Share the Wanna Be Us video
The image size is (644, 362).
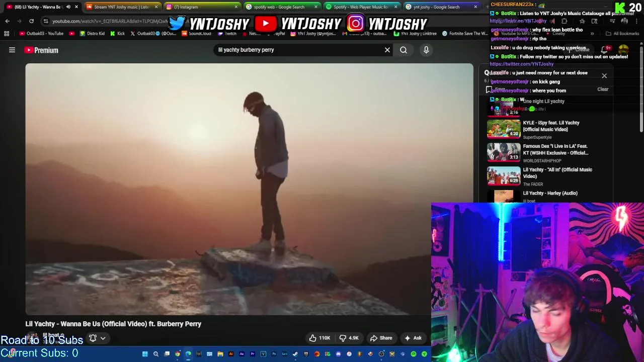click(381, 338)
